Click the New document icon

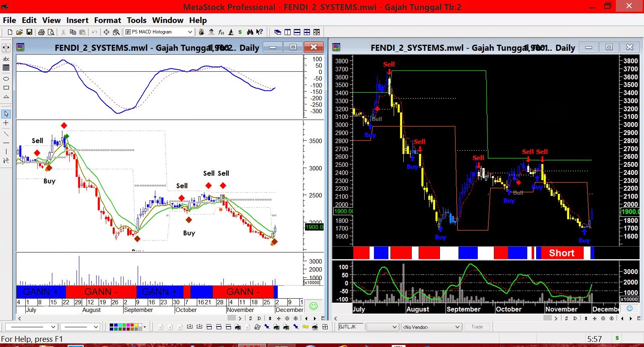(10, 32)
